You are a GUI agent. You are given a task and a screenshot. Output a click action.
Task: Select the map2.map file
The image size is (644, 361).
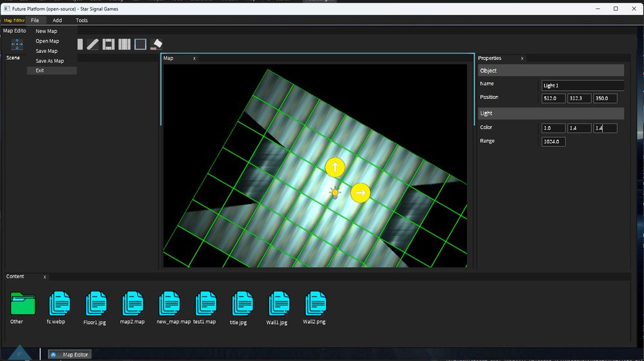(133, 303)
